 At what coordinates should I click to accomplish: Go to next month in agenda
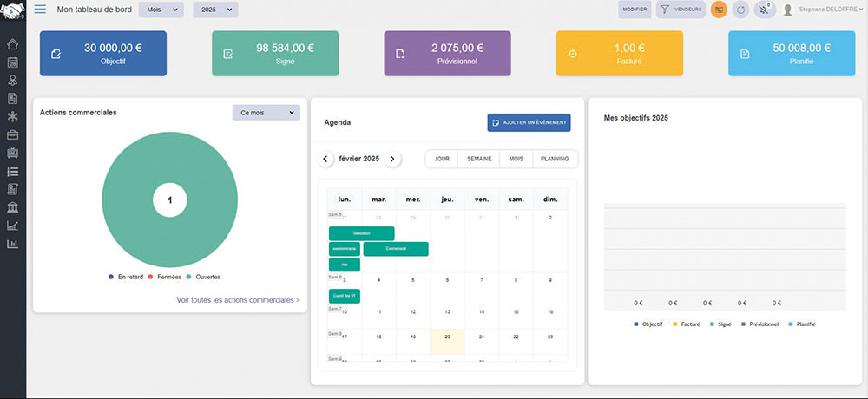tap(392, 159)
